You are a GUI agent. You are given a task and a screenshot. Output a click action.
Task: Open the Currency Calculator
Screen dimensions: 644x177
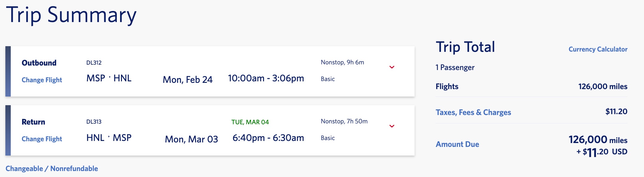coord(599,50)
